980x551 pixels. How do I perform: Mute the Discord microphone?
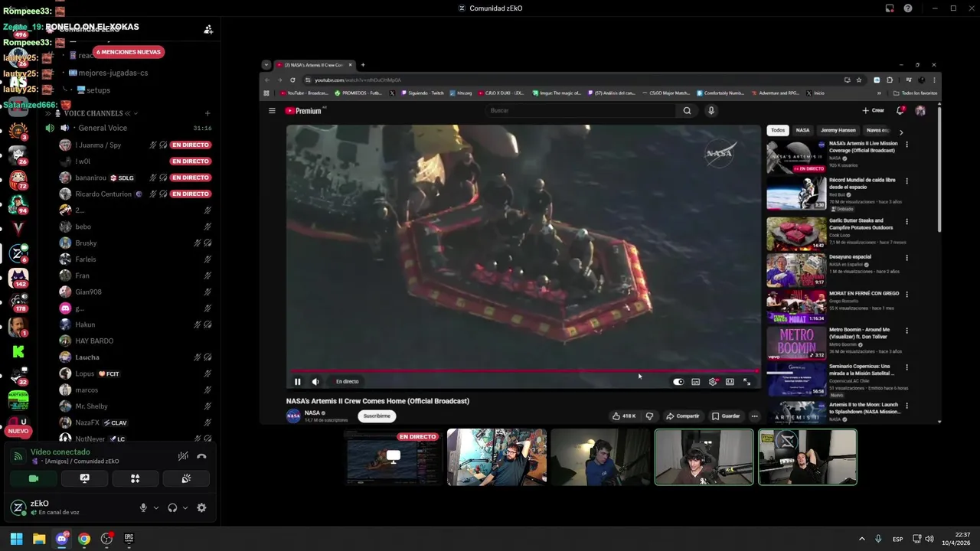point(143,507)
